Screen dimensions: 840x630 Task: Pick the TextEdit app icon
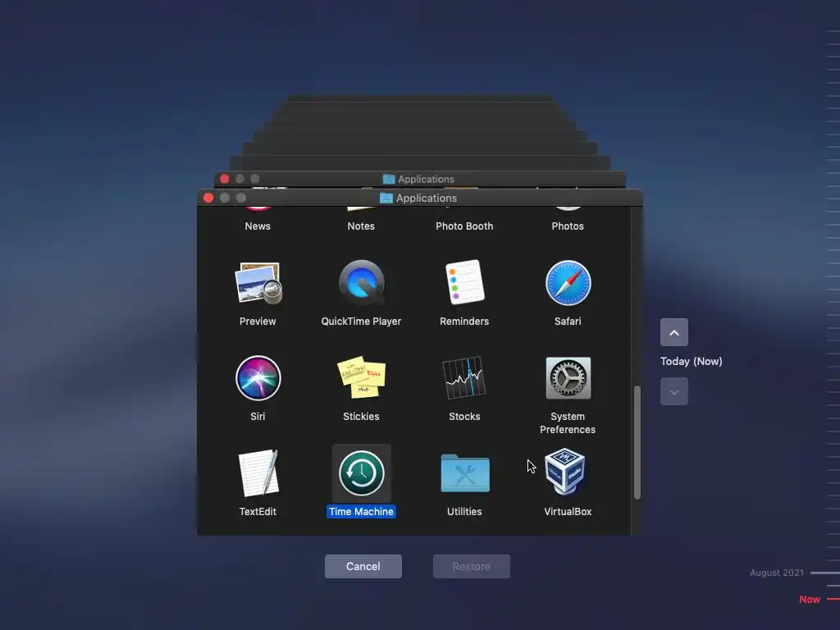pos(258,473)
